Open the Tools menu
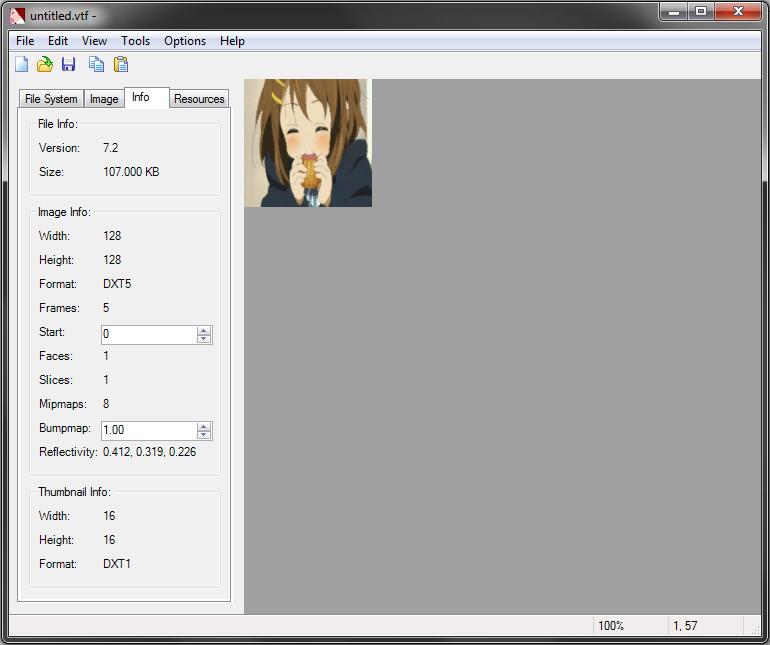Screen dimensions: 770x645 tap(136, 41)
